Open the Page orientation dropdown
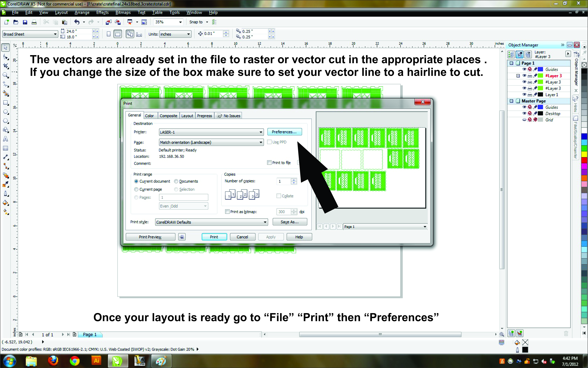The width and height of the screenshot is (588, 368). (x=211, y=142)
